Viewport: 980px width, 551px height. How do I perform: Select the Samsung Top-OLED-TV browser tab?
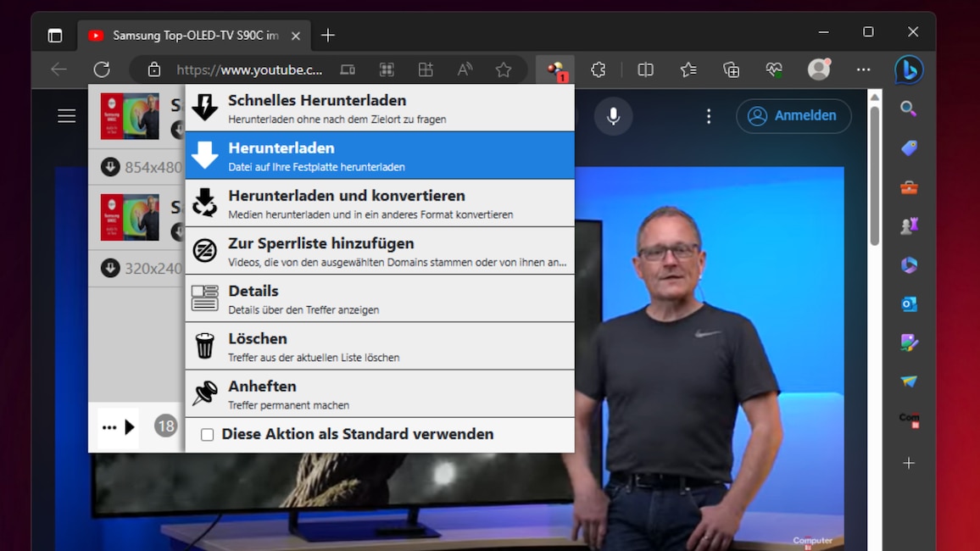tap(193, 35)
